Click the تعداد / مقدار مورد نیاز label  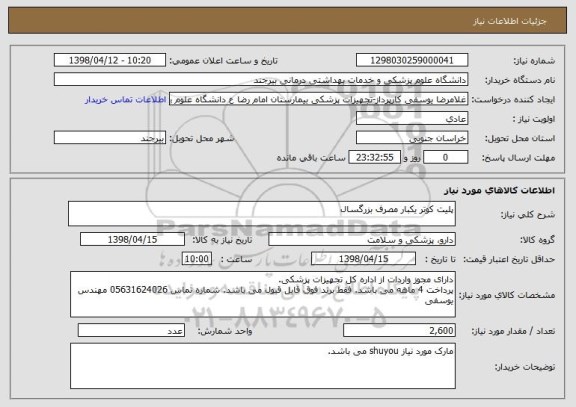pyautogui.click(x=513, y=331)
